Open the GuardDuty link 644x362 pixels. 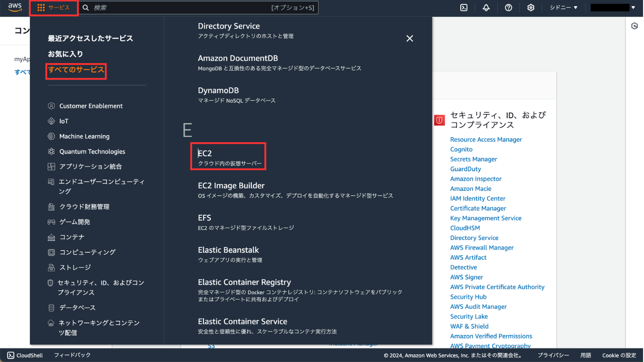click(465, 169)
